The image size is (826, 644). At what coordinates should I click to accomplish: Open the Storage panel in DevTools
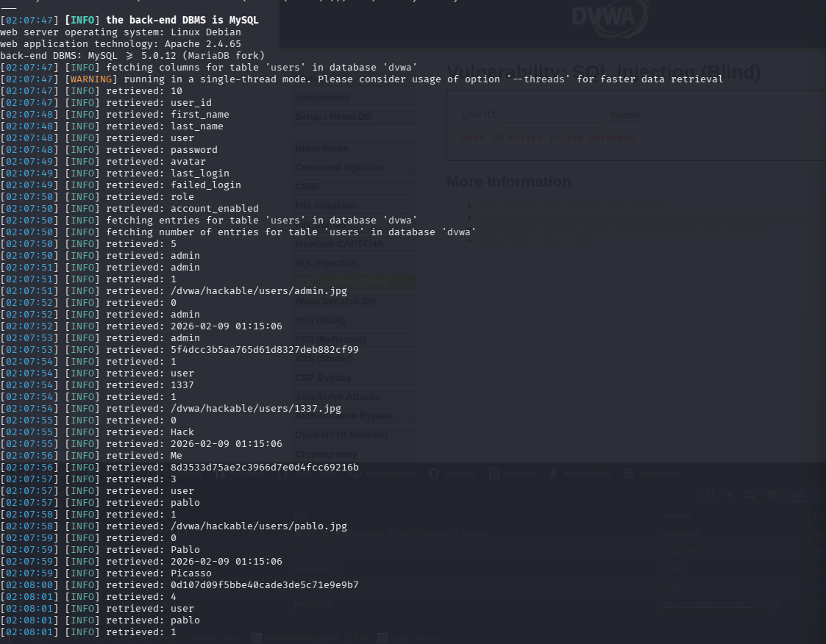point(519,473)
